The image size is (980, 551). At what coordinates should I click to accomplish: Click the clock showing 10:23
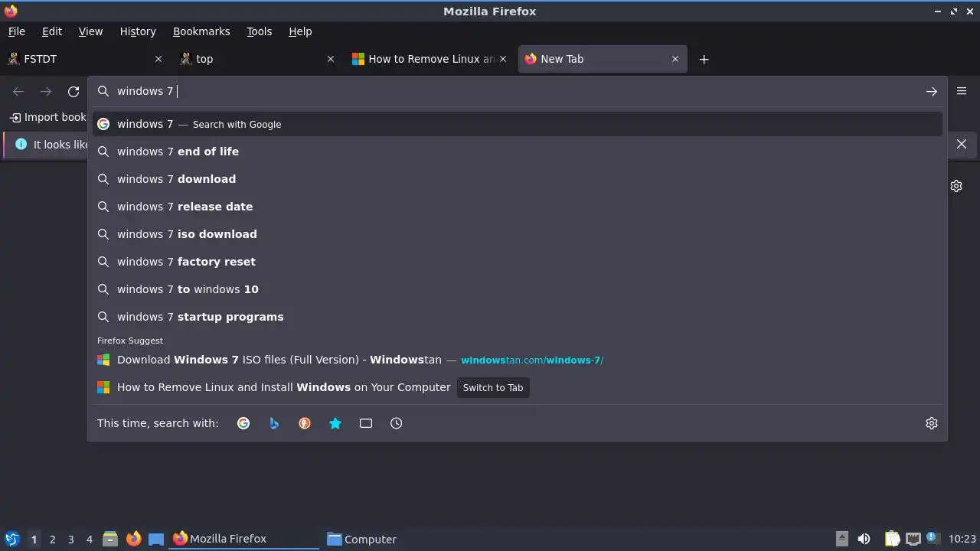[962, 539]
